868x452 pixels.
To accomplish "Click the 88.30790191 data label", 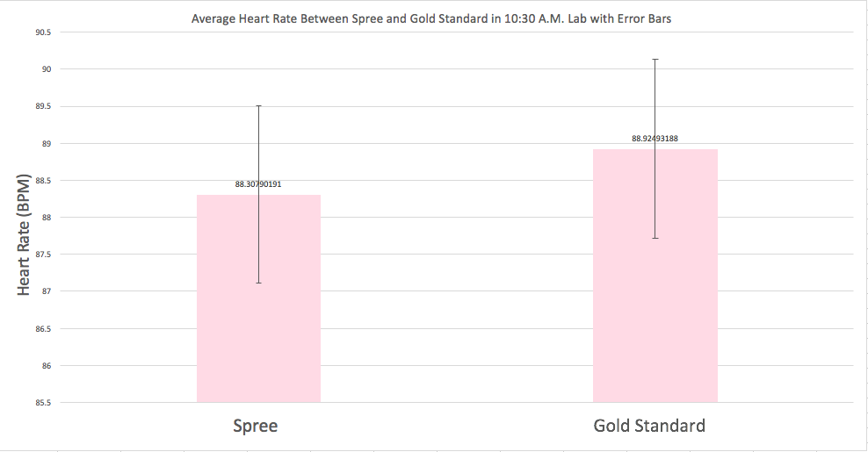I will point(258,184).
